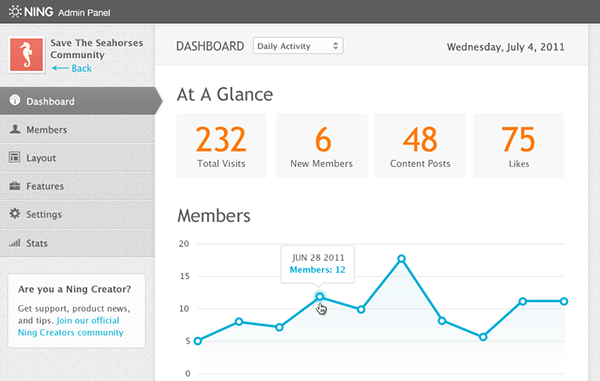Open the Stats section in sidebar
The image size is (600, 381).
(x=77, y=243)
